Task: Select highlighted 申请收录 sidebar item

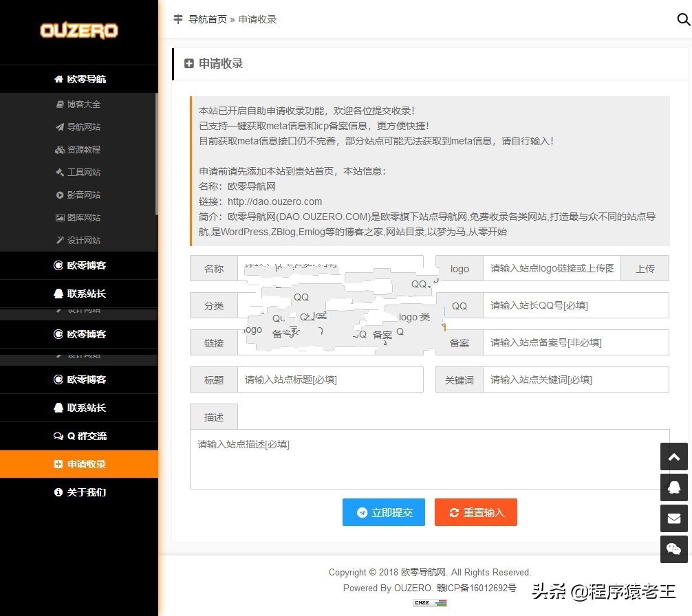Action: click(x=79, y=464)
